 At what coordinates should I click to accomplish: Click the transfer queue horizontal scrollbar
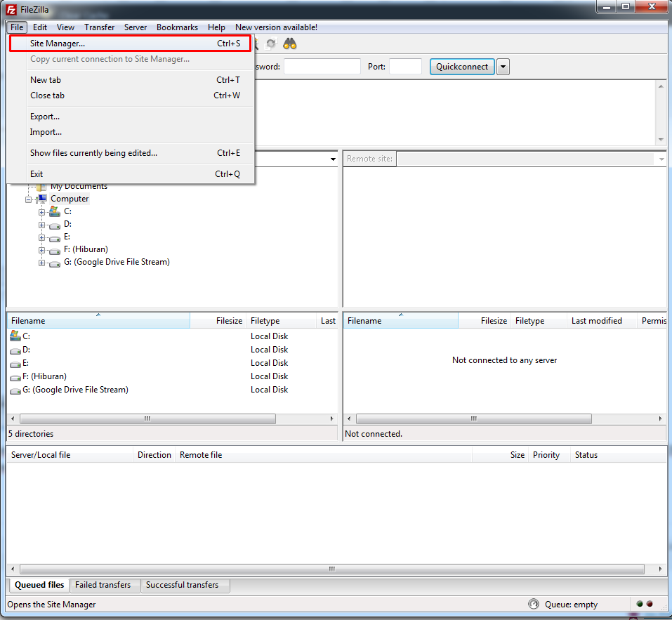[x=331, y=569]
